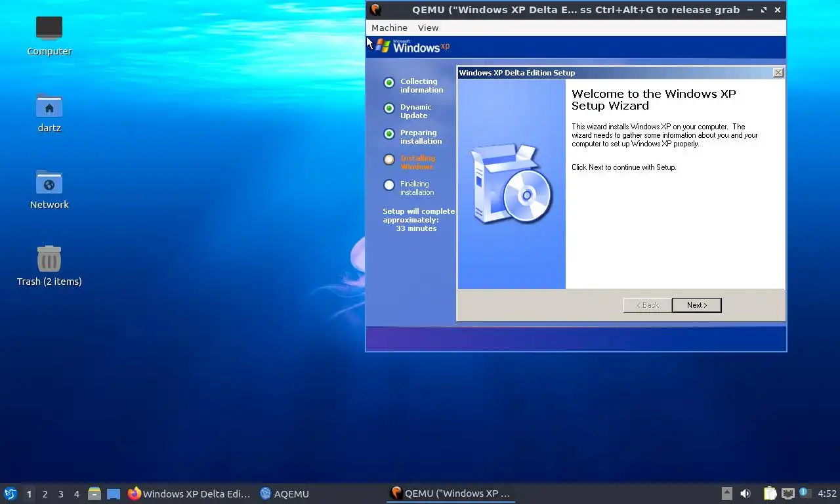The height and width of the screenshot is (504, 840).
Task: Click the removable media eject tray icon
Action: [726, 493]
